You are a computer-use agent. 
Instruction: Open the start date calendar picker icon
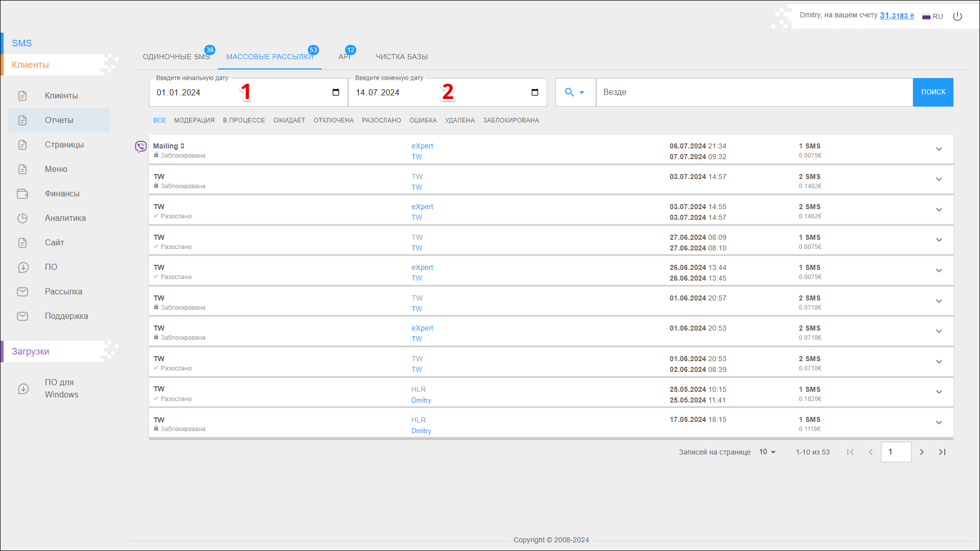click(335, 92)
